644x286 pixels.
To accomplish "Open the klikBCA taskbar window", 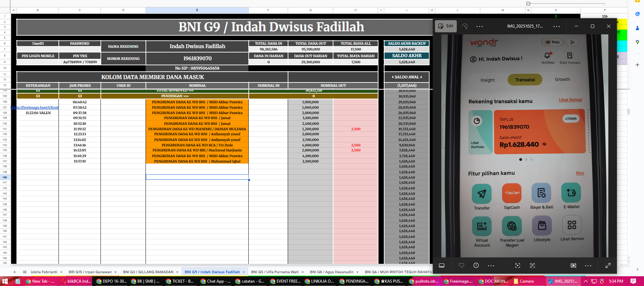I will [x=77, y=281].
